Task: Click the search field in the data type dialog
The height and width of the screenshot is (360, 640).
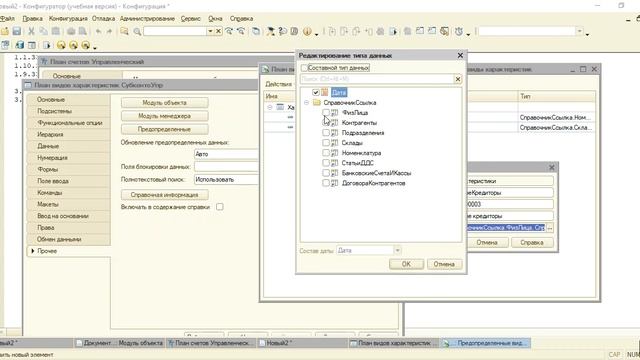Action: 377,79
